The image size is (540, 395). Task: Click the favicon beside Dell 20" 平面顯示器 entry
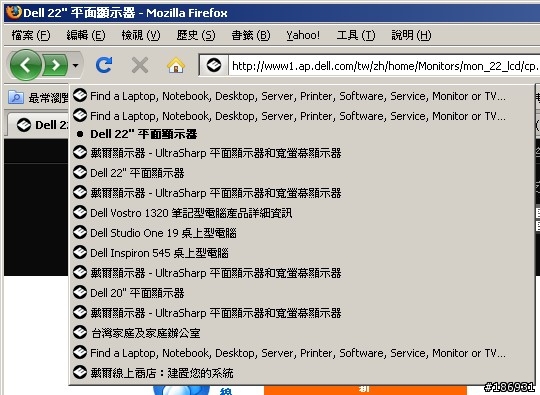[80, 292]
